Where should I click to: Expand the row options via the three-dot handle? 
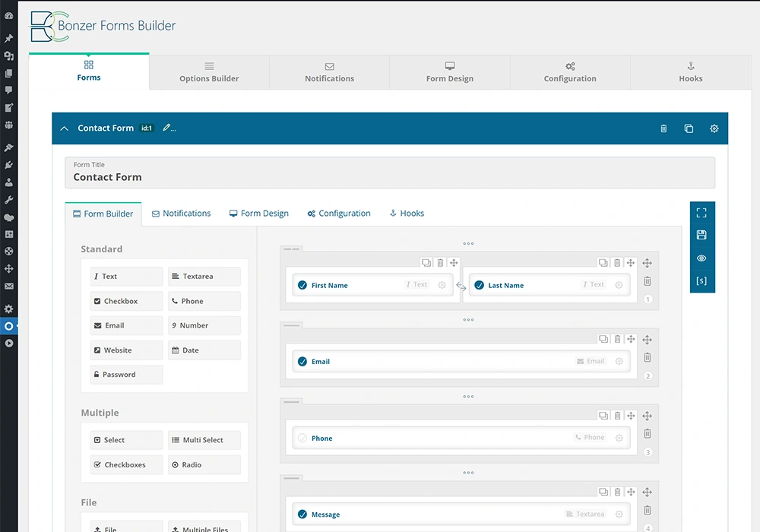468,243
